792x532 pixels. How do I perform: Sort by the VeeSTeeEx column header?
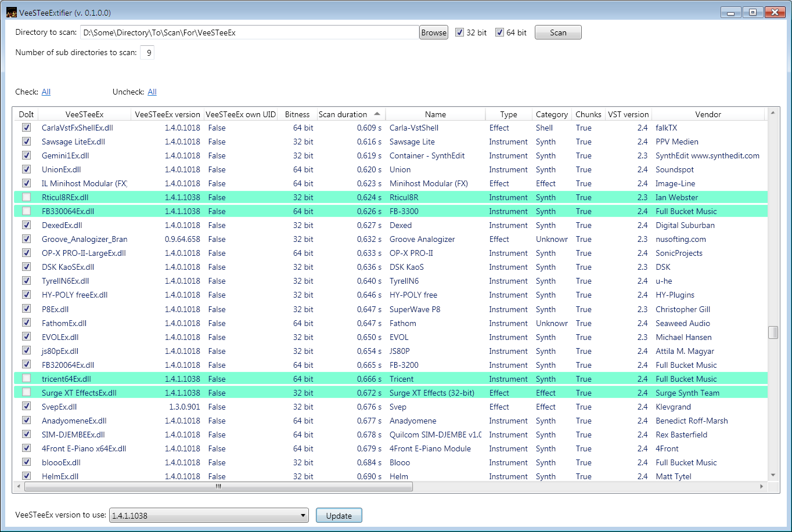pos(84,114)
